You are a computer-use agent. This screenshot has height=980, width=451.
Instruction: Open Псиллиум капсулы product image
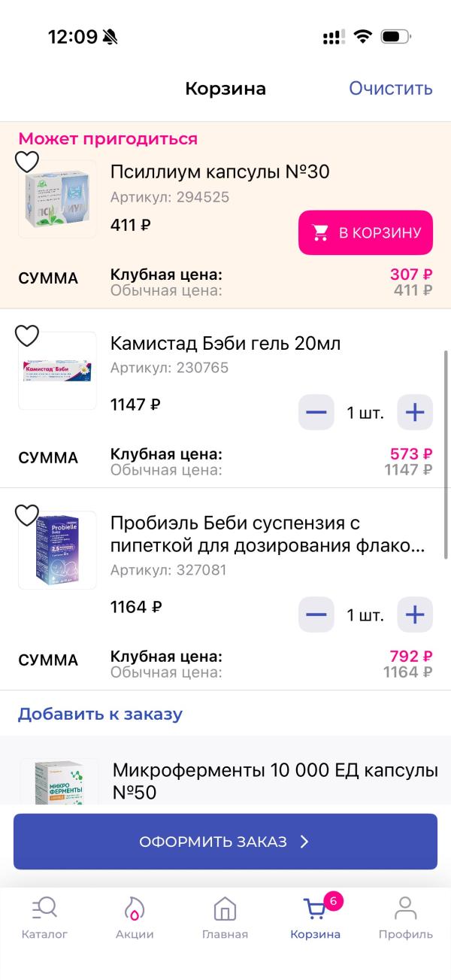click(x=58, y=199)
